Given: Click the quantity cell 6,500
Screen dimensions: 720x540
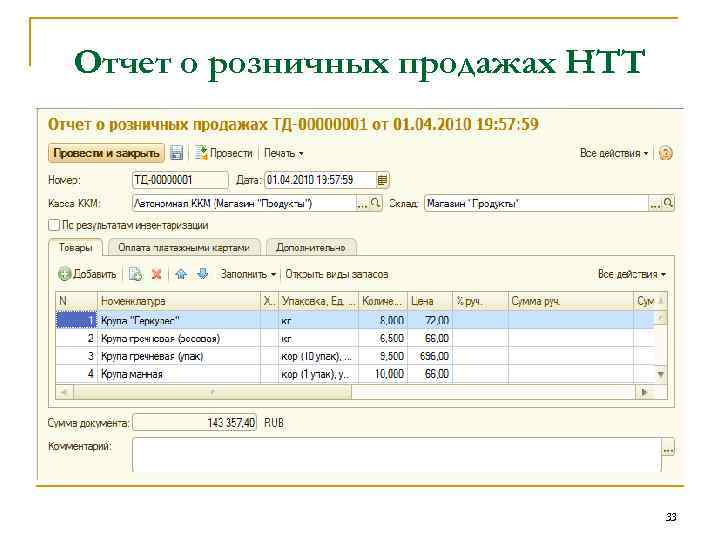Looking at the screenshot, I should coord(382,338).
